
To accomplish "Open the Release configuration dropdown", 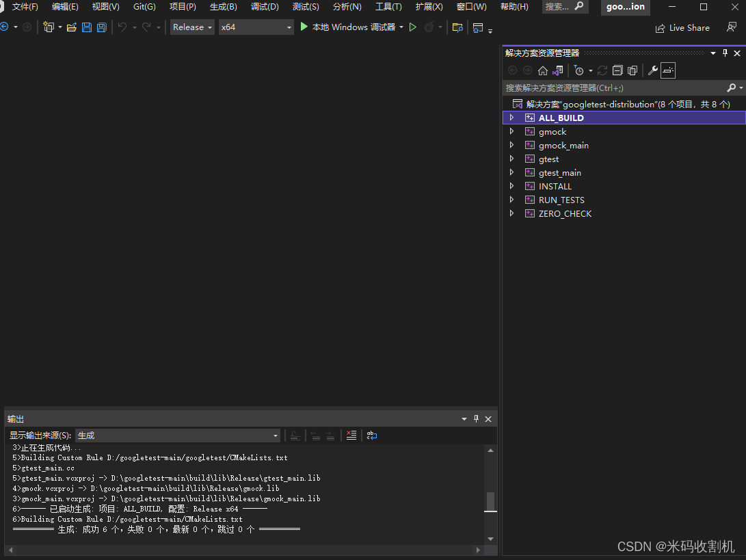I will [x=192, y=27].
